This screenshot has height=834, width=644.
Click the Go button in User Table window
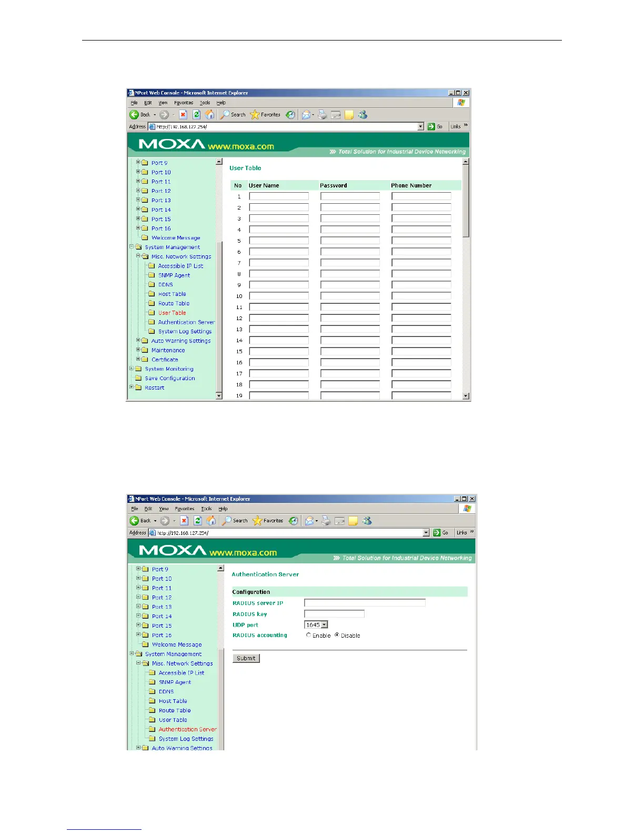click(436, 126)
